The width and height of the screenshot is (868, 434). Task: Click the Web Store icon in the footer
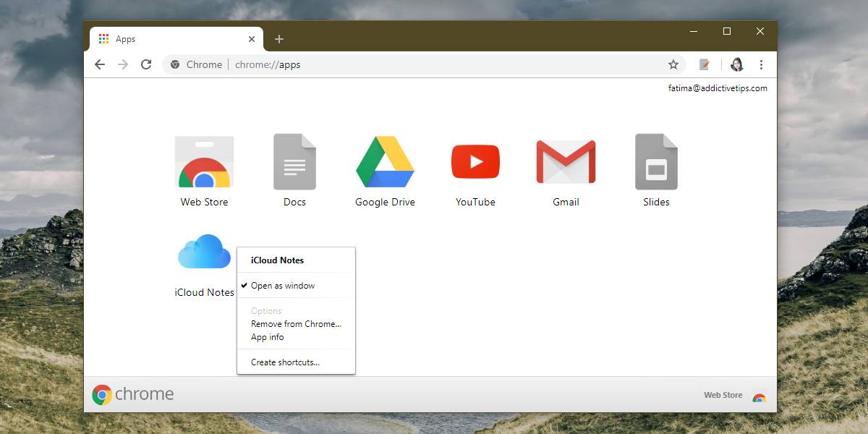759,397
